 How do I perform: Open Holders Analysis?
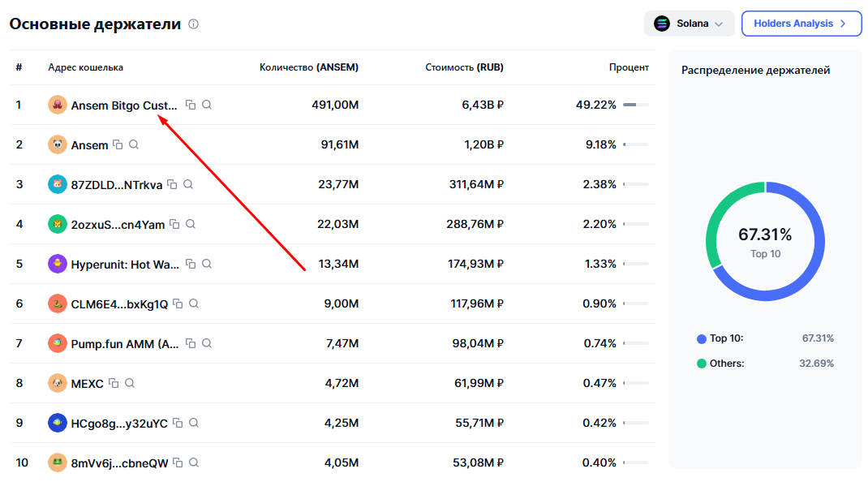click(x=801, y=24)
